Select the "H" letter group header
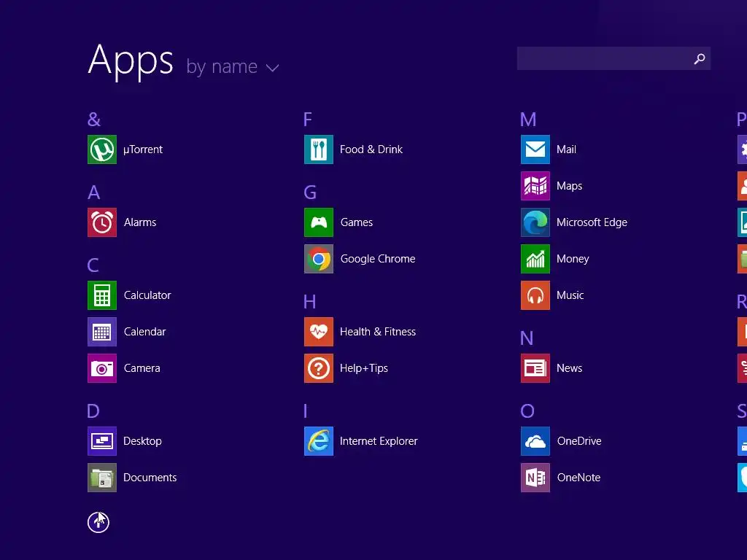 click(309, 301)
